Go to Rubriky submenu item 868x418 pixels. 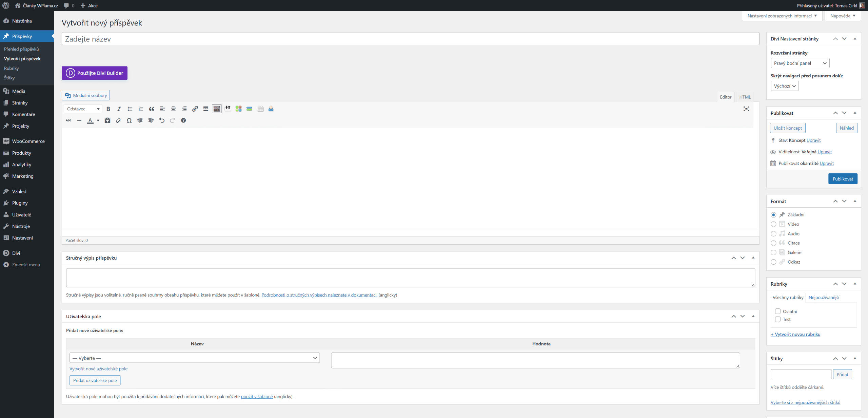pyautogui.click(x=12, y=68)
